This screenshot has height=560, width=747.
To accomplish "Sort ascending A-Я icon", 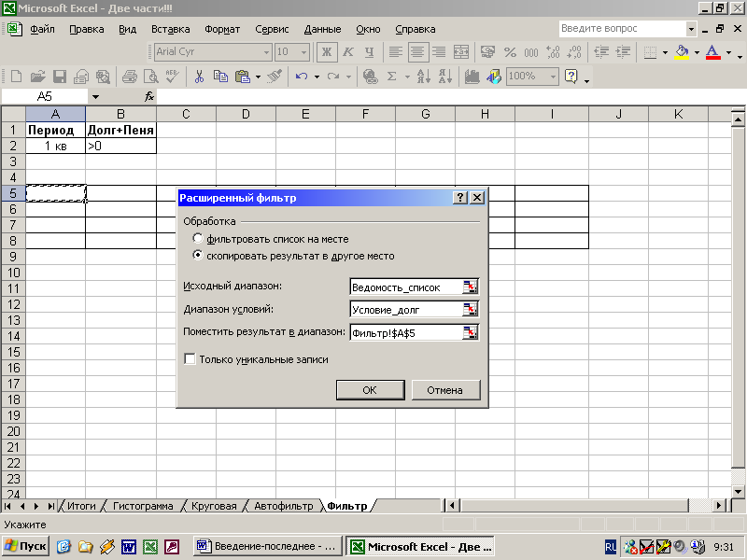I will (x=424, y=77).
